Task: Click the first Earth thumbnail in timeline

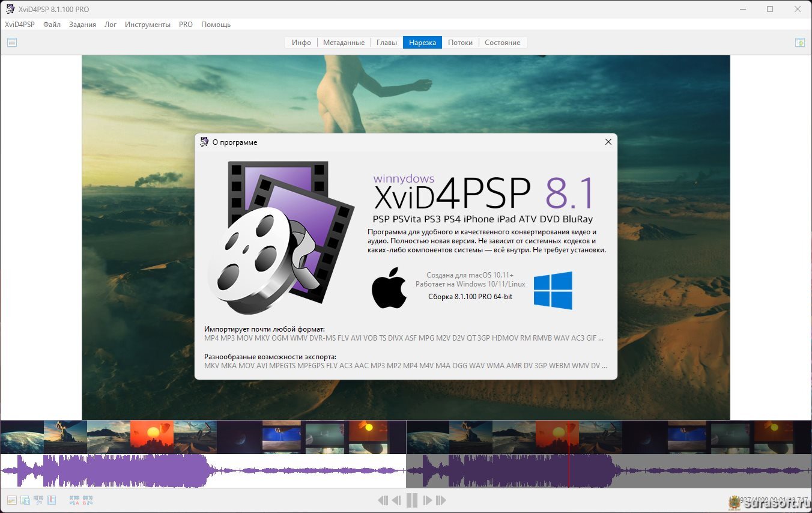Action: tap(22, 437)
